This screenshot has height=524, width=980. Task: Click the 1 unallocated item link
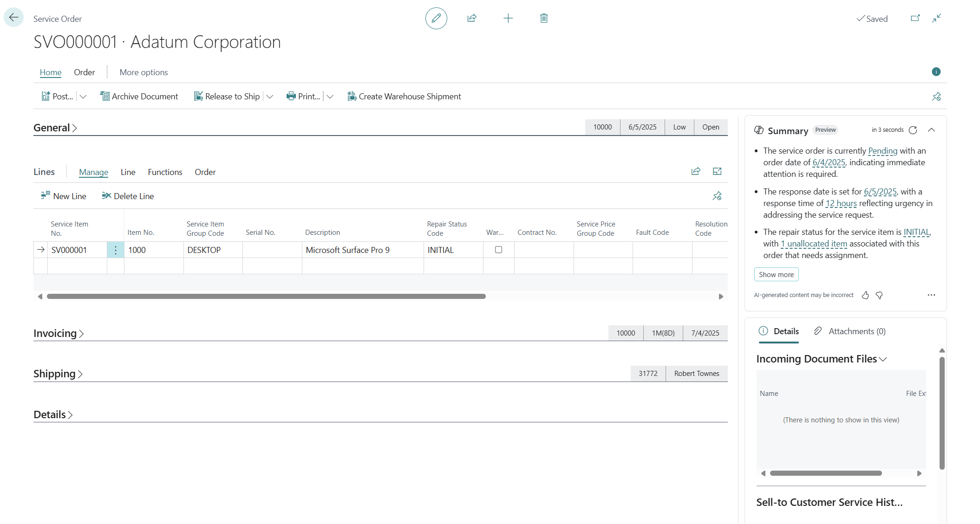tap(814, 244)
